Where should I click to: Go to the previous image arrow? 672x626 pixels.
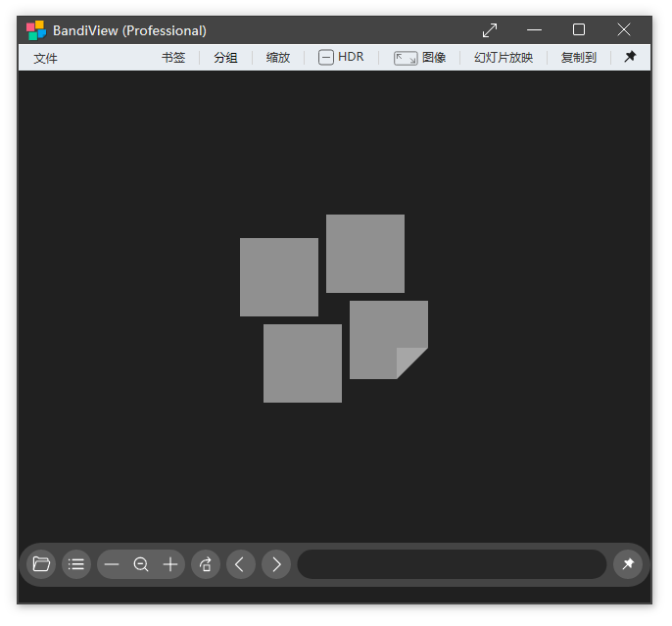pyautogui.click(x=241, y=564)
